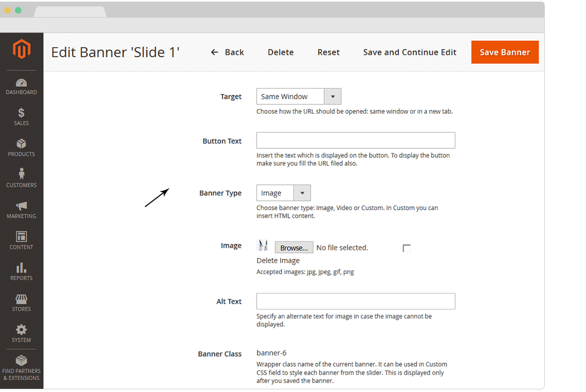
Task: Click Browse to choose image file
Action: pyautogui.click(x=294, y=247)
